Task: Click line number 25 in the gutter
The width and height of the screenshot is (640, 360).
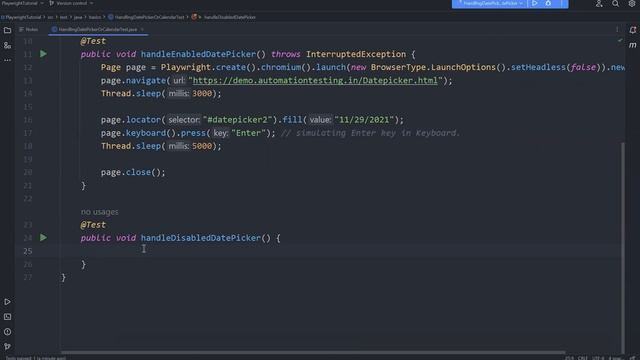Action: tap(27, 251)
